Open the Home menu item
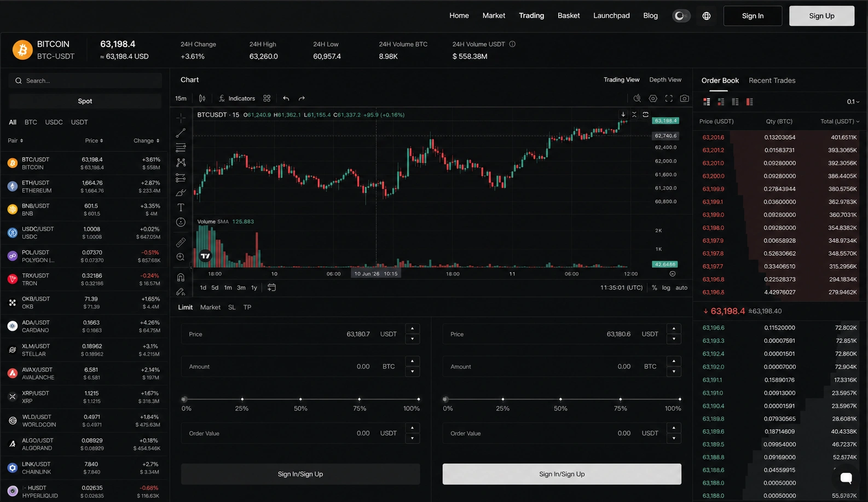Image resolution: width=868 pixels, height=502 pixels. (x=459, y=15)
